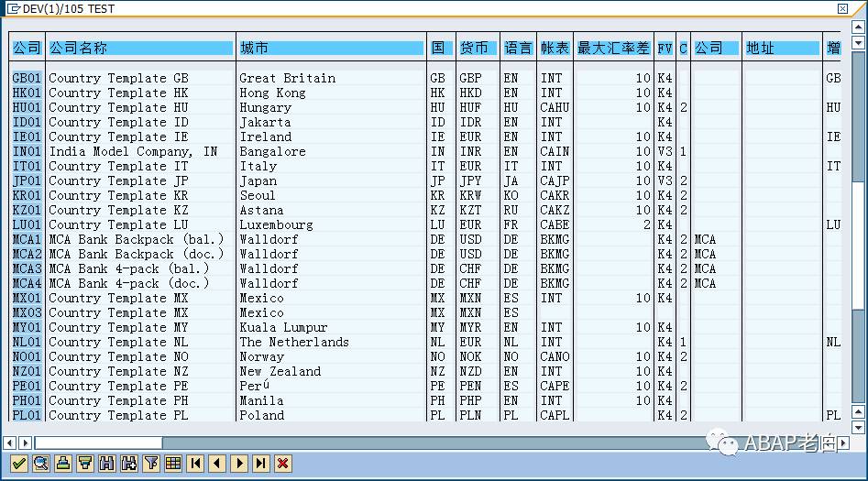Jump to the first page

pyautogui.click(x=195, y=464)
